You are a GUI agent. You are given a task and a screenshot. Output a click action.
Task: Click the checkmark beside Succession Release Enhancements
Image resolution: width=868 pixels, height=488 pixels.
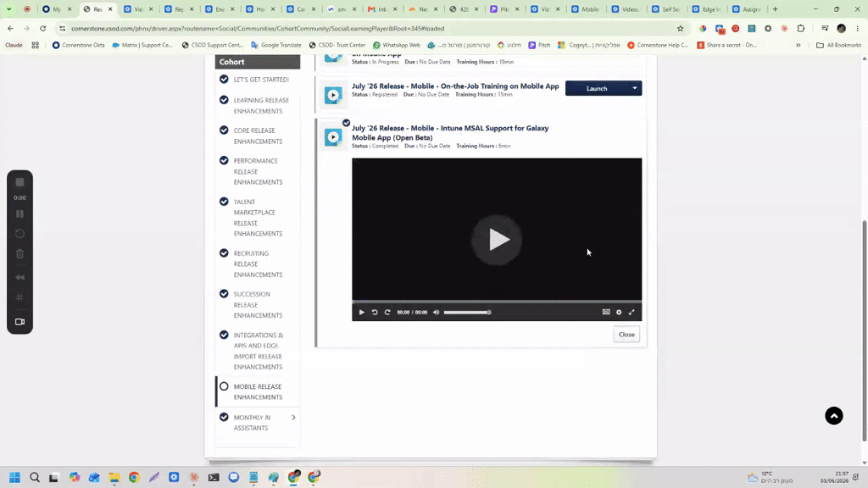point(224,294)
